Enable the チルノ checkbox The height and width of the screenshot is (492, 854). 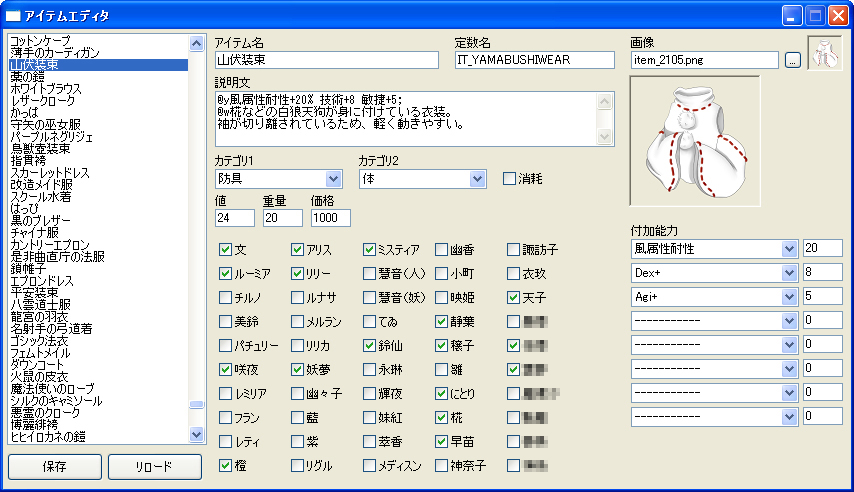(x=225, y=297)
